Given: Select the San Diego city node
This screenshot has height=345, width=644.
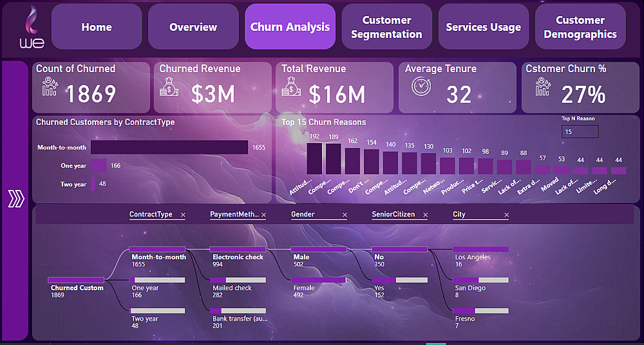Looking at the screenshot, I should [480, 280].
